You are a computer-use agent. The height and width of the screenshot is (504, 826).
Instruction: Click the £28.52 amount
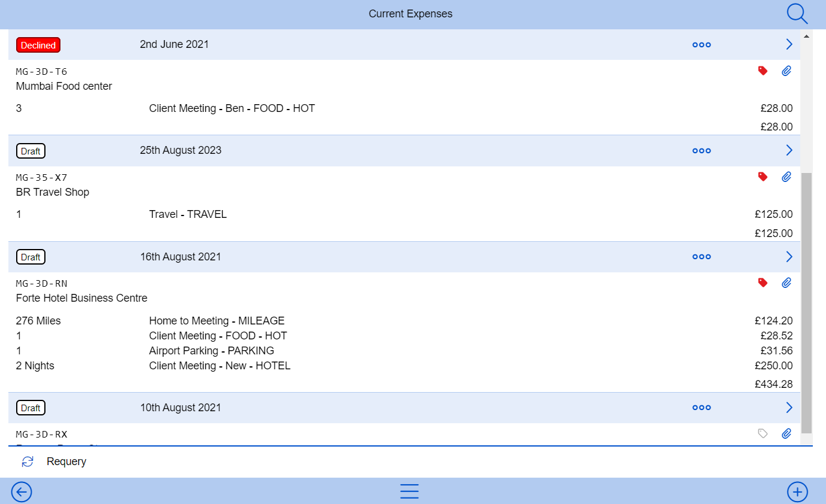777,336
